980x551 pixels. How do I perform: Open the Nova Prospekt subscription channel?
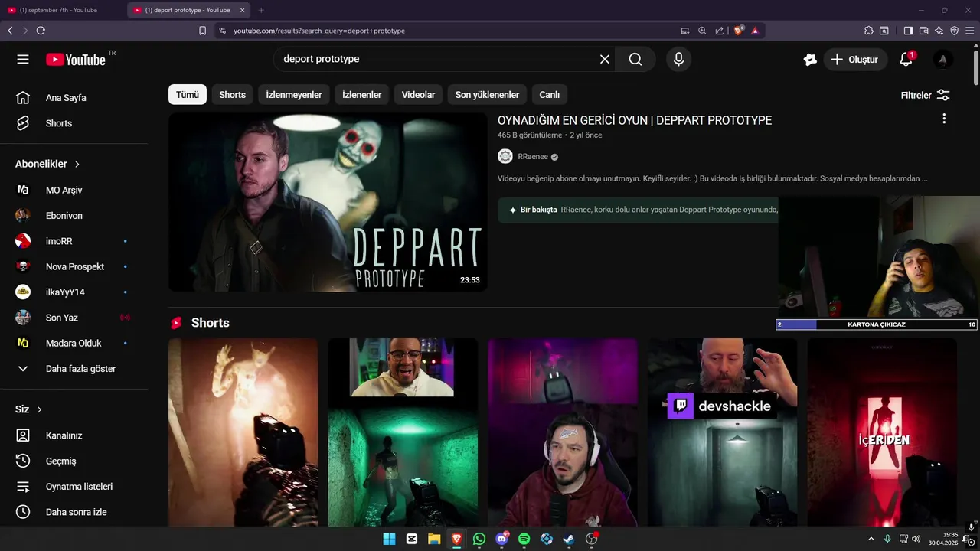coord(74,266)
